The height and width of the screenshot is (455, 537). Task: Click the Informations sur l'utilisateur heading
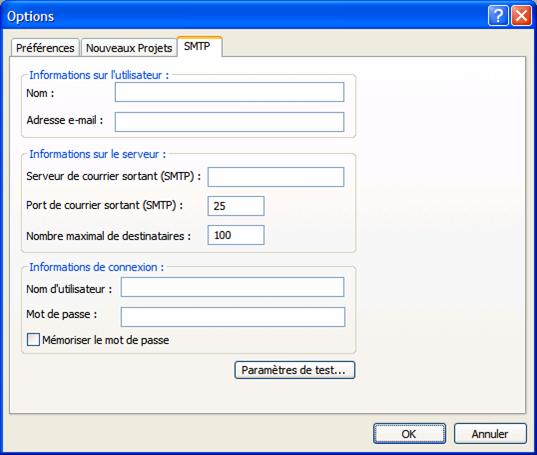99,75
